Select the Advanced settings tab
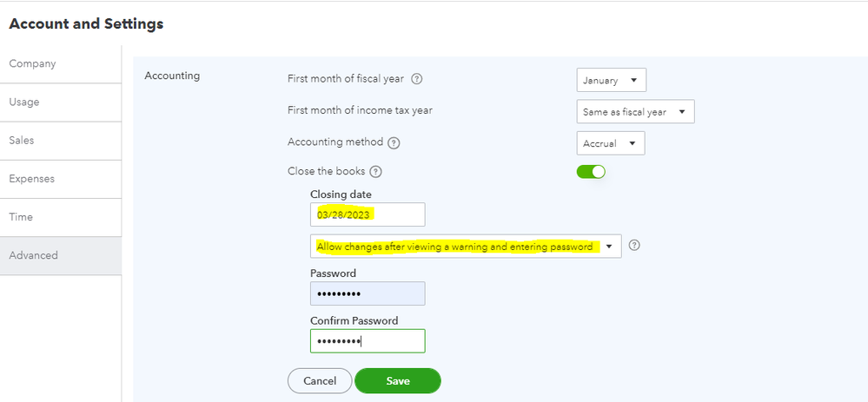Image resolution: width=868 pixels, height=402 pixels. coord(33,255)
